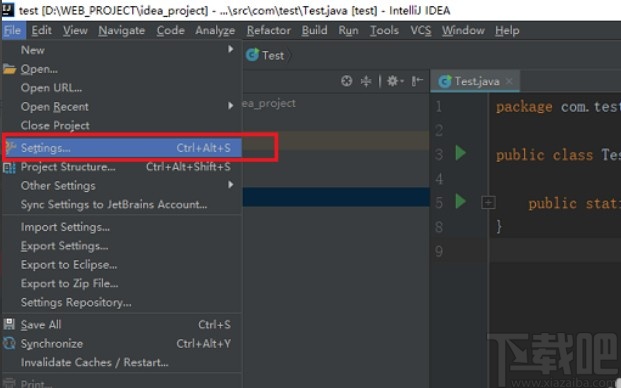Click the scroll-from-source target icon
Screen dimensions: 621x388
tap(347, 81)
